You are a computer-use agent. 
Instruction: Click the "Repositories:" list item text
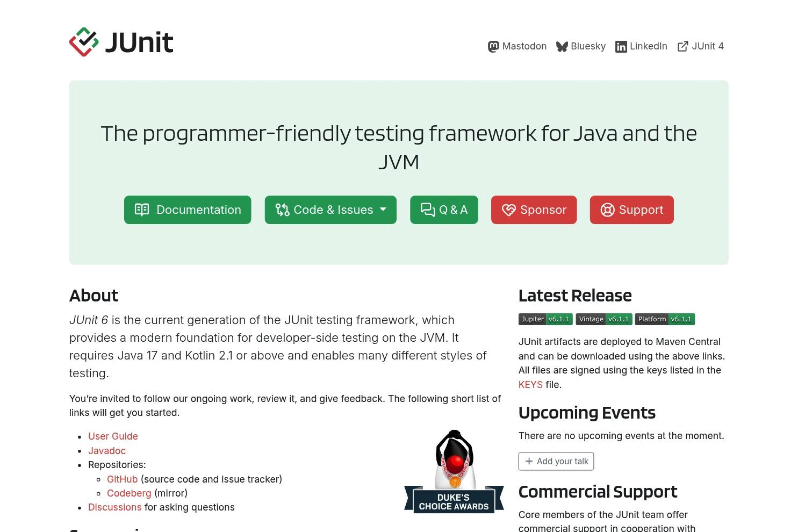point(117,465)
